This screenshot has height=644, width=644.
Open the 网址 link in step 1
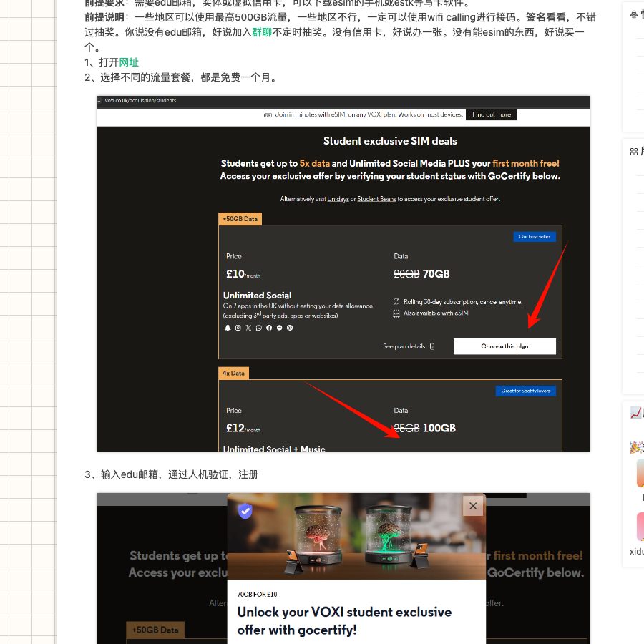click(129, 62)
